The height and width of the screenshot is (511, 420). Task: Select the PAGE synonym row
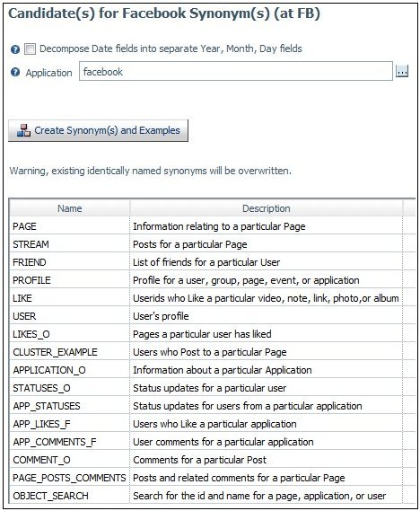point(213,226)
